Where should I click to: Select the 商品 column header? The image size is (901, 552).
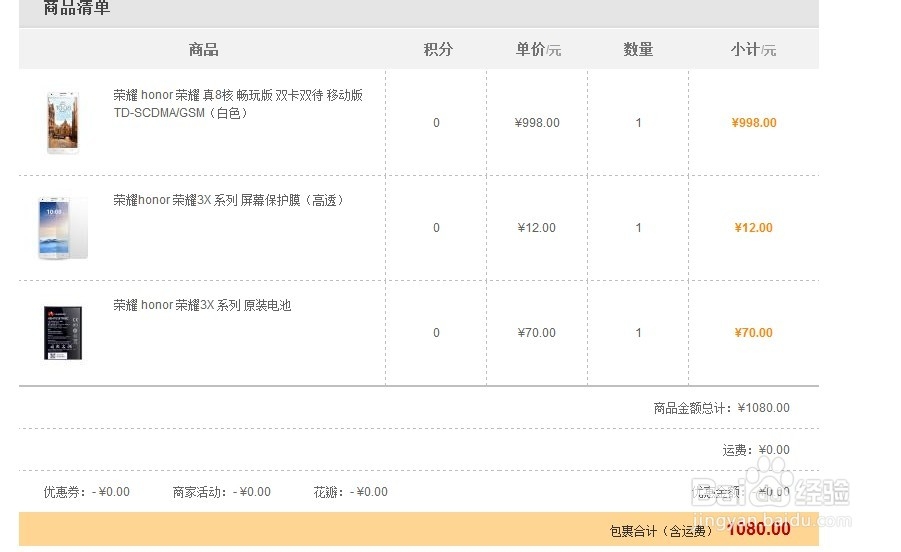[203, 50]
